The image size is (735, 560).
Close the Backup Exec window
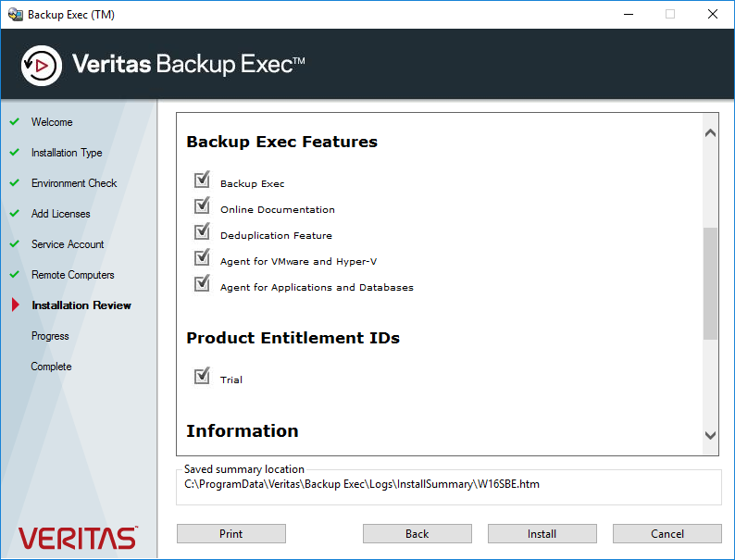[x=713, y=14]
